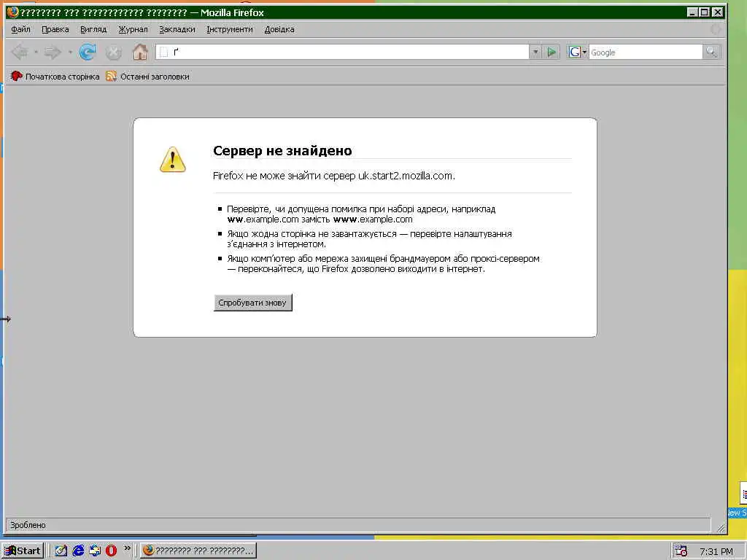Click the green Go arrow button
The height and width of the screenshot is (560, 747).
[x=551, y=52]
